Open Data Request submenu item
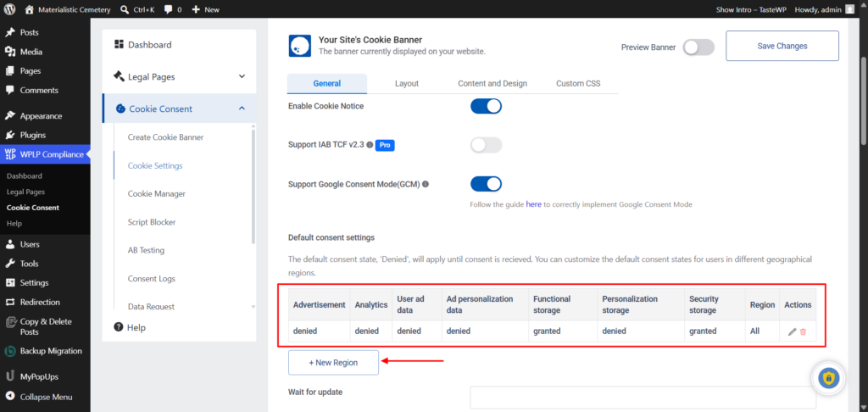868x412 pixels. point(151,306)
